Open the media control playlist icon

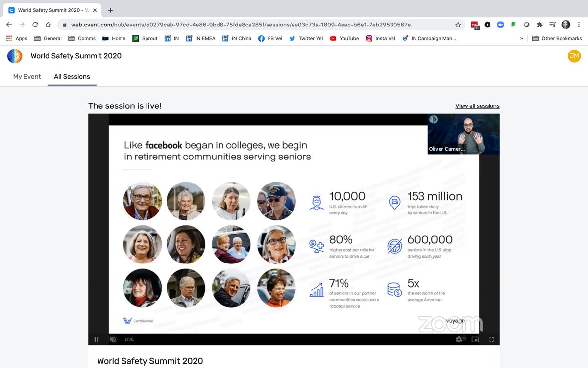[553, 25]
